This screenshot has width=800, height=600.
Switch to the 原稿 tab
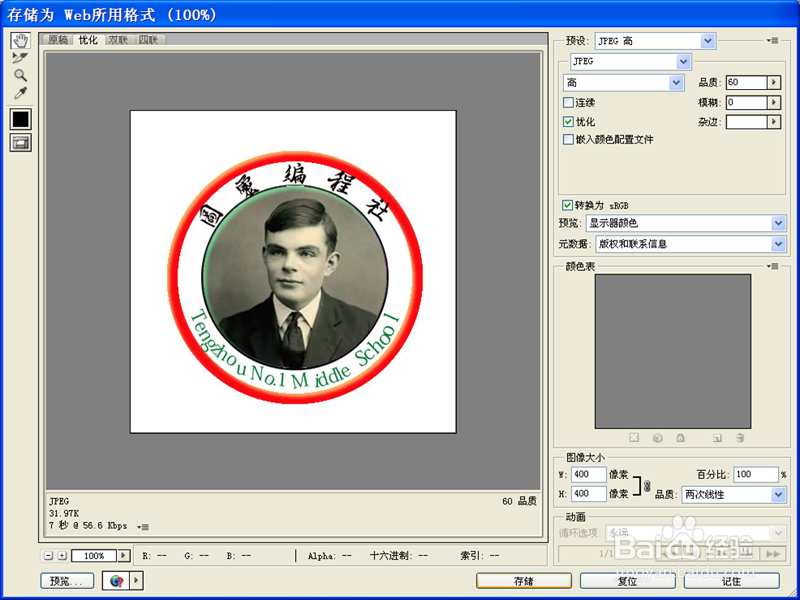58,40
